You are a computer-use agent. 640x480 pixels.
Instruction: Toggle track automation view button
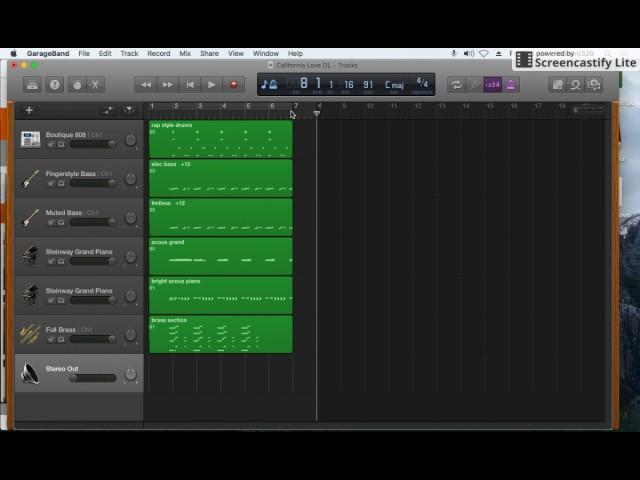[108, 111]
